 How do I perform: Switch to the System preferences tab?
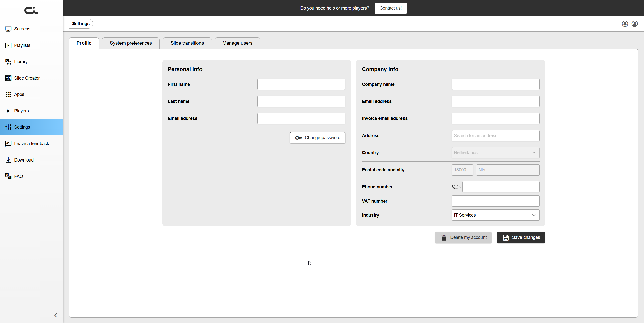[131, 43]
